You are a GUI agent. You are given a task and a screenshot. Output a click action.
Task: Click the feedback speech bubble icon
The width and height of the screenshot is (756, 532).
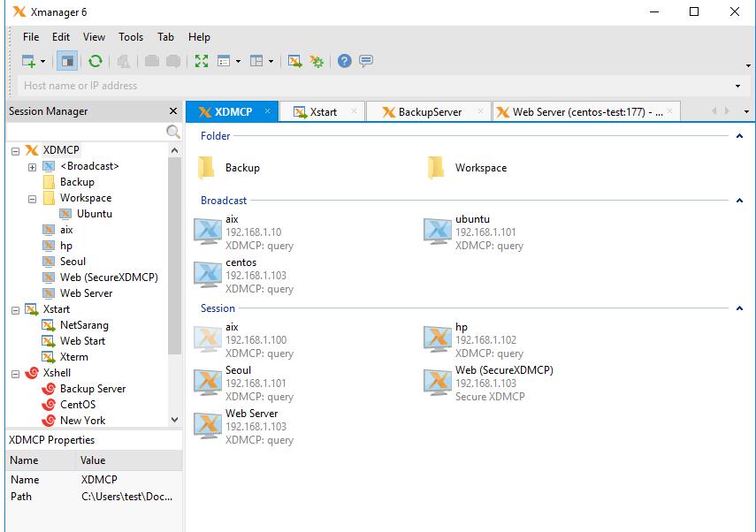[366, 61]
